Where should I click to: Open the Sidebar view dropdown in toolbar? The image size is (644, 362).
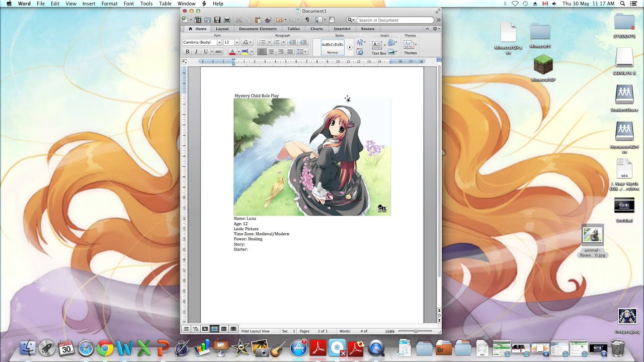pyautogui.click(x=325, y=20)
